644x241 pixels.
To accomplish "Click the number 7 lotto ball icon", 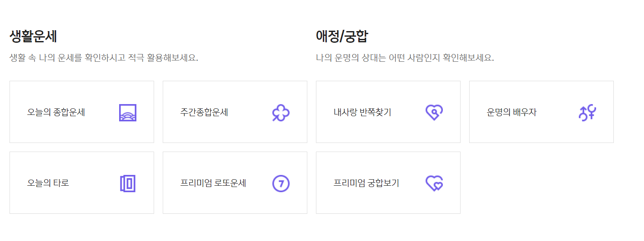I will click(281, 184).
